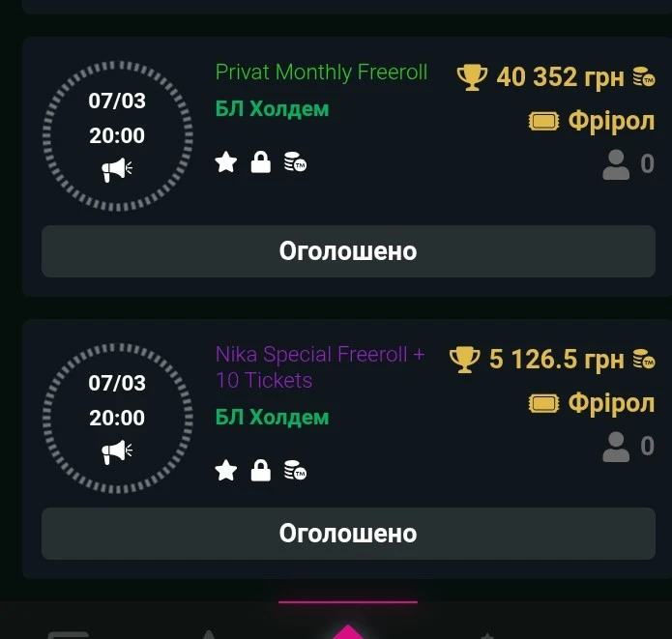The width and height of the screenshot is (672, 639).
Task: Click the coins icon below БЛ Холдем in Privat card
Action: tap(295, 162)
